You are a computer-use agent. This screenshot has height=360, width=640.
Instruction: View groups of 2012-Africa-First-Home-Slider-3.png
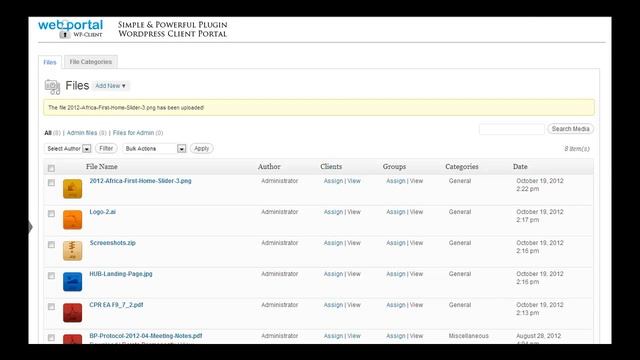point(416,181)
